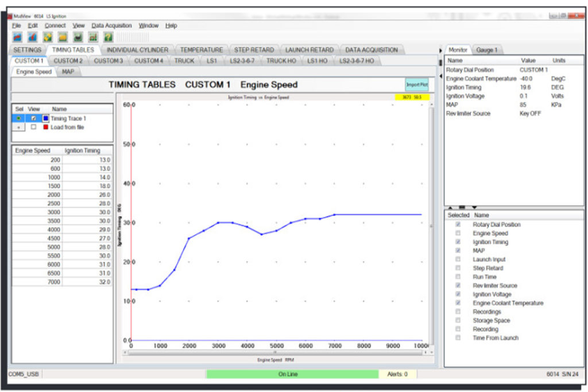Click the Alerts: 0 status bar entry
The width and height of the screenshot is (588, 392).
(x=397, y=374)
